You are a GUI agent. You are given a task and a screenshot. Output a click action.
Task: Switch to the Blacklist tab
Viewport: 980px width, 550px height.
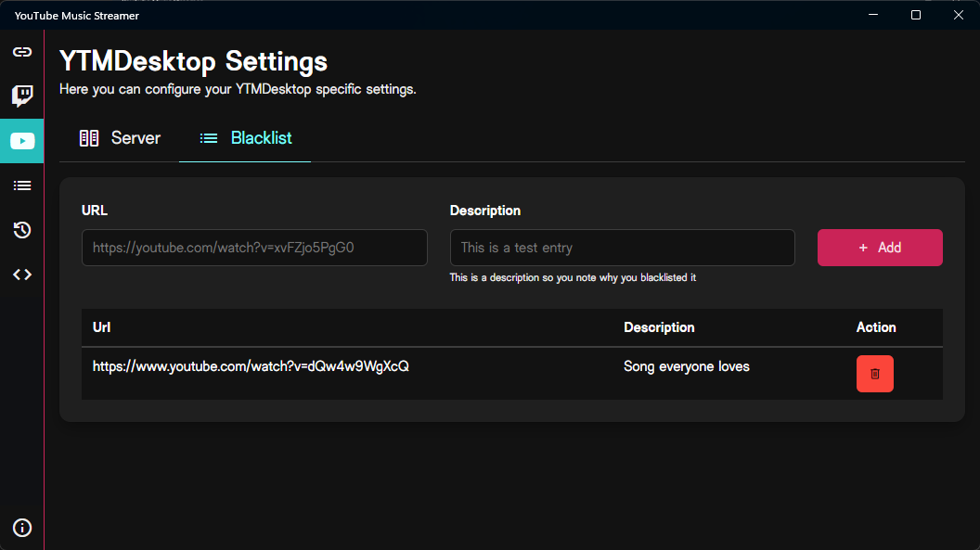245,138
